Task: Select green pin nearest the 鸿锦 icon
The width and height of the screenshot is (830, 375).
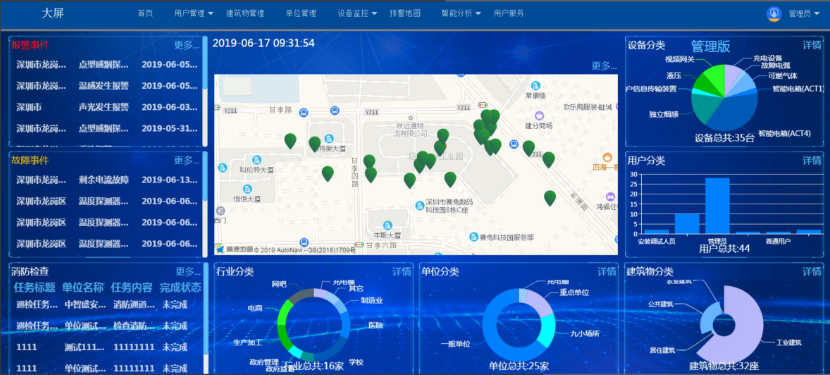Action: 550,198
